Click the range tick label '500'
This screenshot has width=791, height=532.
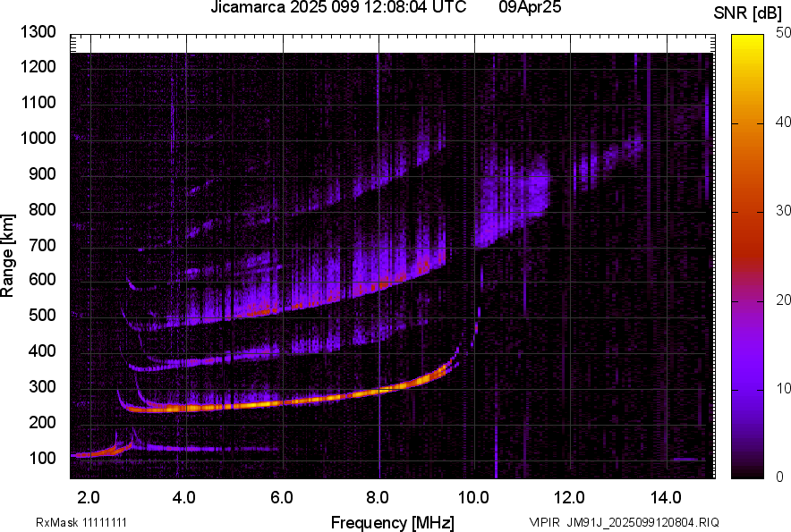(42, 315)
